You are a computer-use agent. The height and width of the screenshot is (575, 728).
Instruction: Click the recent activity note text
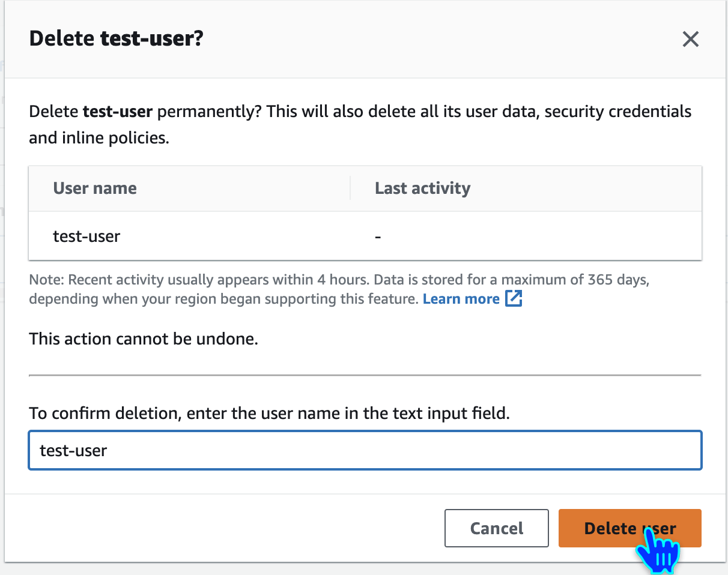point(240,280)
